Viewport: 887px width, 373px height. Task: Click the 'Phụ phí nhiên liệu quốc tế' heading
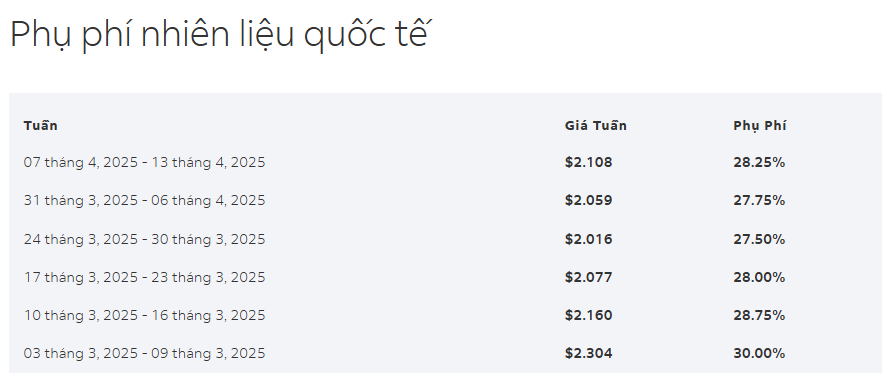221,34
